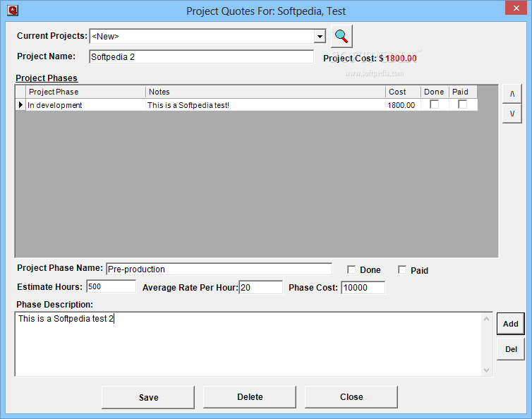Focus the Phase Cost field

point(363,287)
